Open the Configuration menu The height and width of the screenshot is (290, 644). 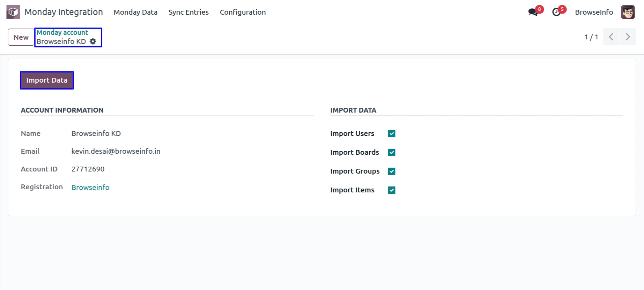point(243,12)
